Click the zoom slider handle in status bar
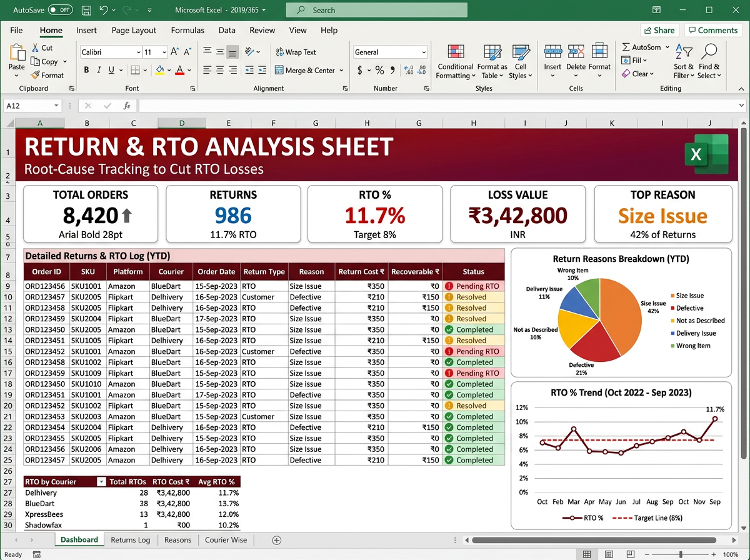The width and height of the screenshot is (750, 560). click(x=681, y=554)
